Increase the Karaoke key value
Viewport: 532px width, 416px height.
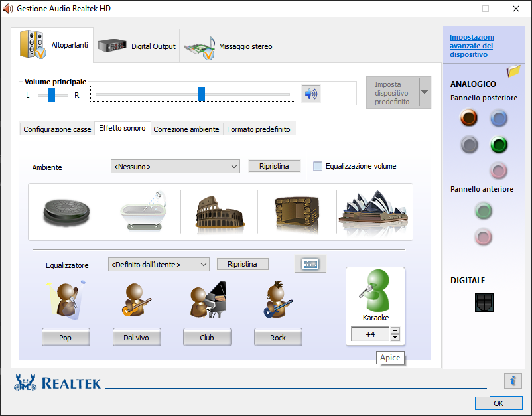click(395, 330)
